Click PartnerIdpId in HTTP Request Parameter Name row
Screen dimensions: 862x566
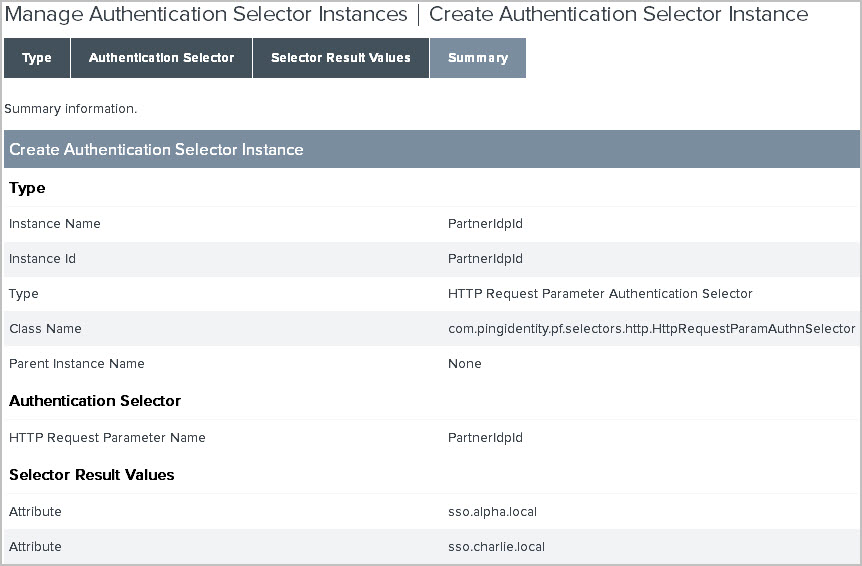coord(485,438)
